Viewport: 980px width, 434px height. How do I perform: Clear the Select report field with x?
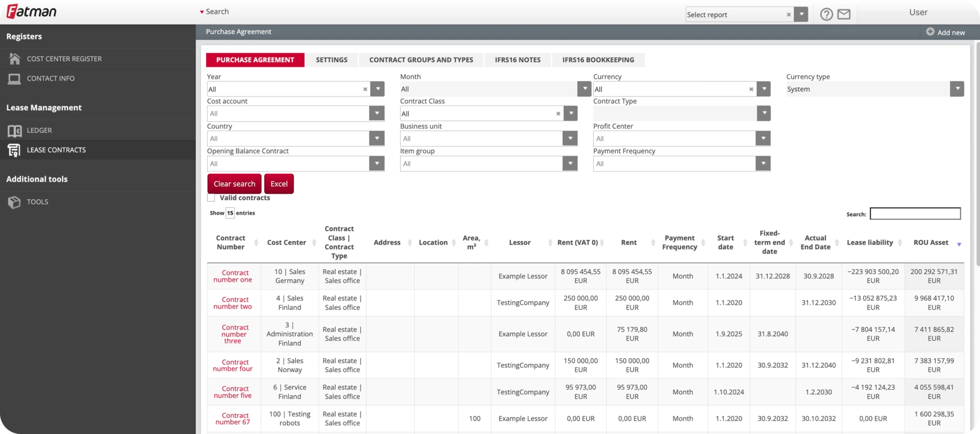pyautogui.click(x=789, y=15)
